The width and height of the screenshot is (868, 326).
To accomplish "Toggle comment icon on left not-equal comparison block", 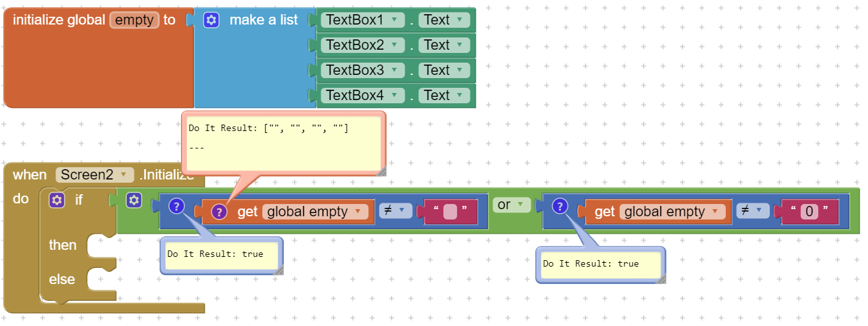I will (176, 206).
